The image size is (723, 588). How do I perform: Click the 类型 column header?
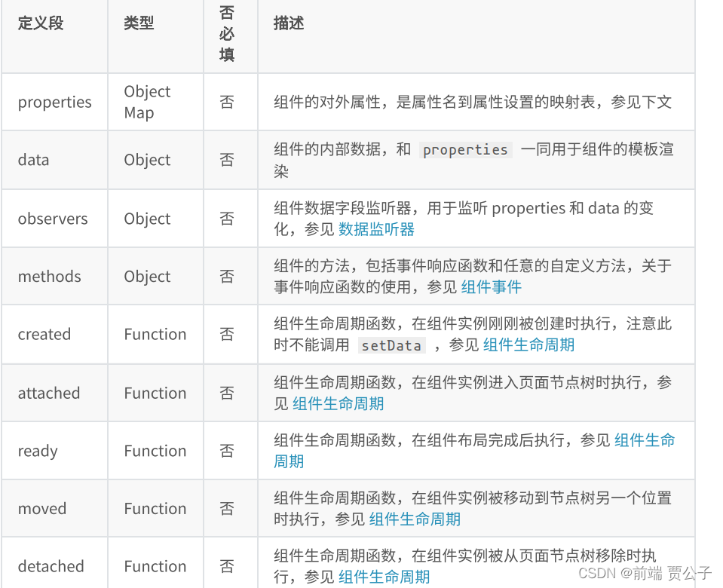156,36
